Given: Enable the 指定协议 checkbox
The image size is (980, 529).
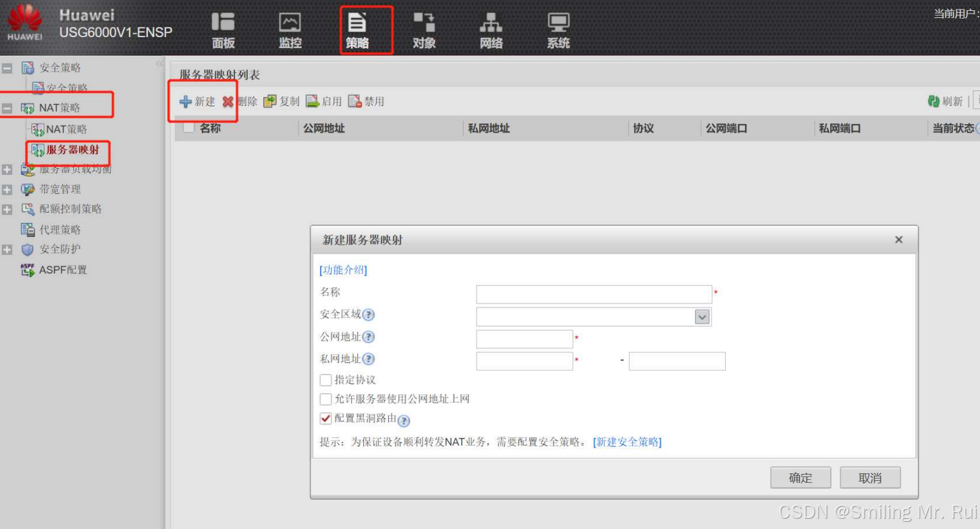Looking at the screenshot, I should tap(326, 380).
